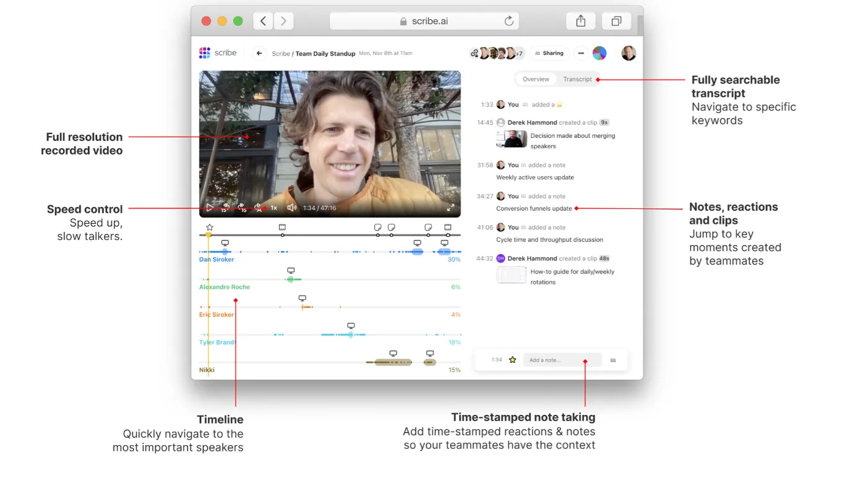Viewport: 868px width, 486px height.
Task: Select the Dan Siroker speaker name
Action: click(217, 260)
